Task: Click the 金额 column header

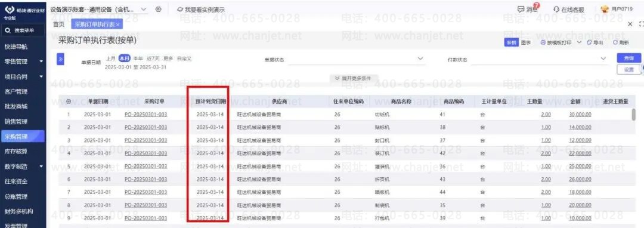Action: click(x=575, y=101)
